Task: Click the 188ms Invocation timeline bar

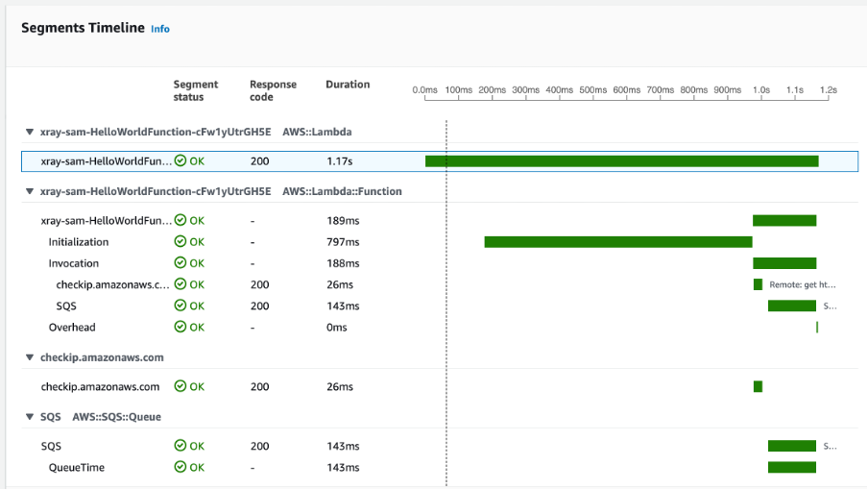Action: click(x=784, y=263)
